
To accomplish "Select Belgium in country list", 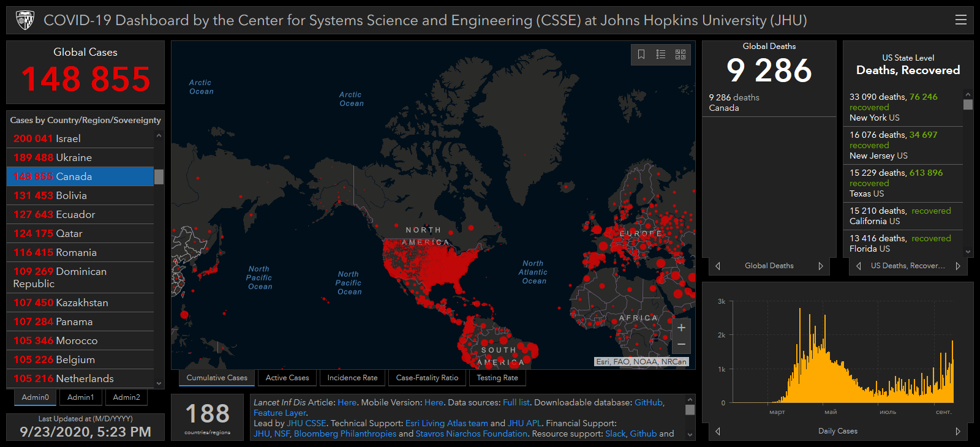I will [x=80, y=359].
